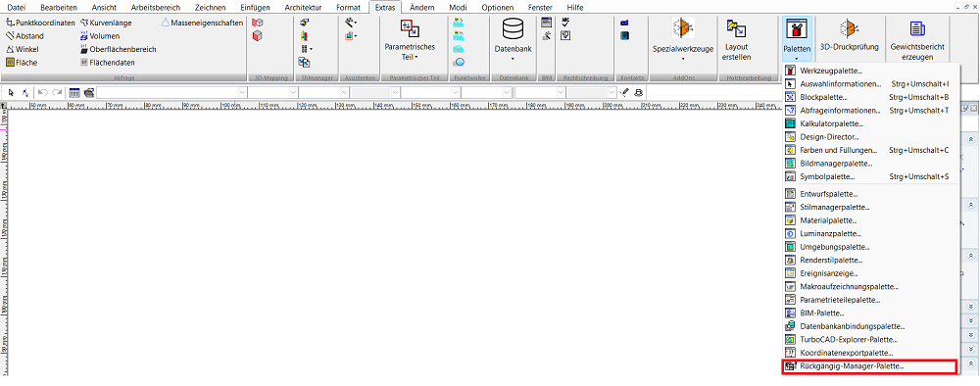This screenshot has height=386, width=980.
Task: Open the Hilfe tab
Action: 575,8
